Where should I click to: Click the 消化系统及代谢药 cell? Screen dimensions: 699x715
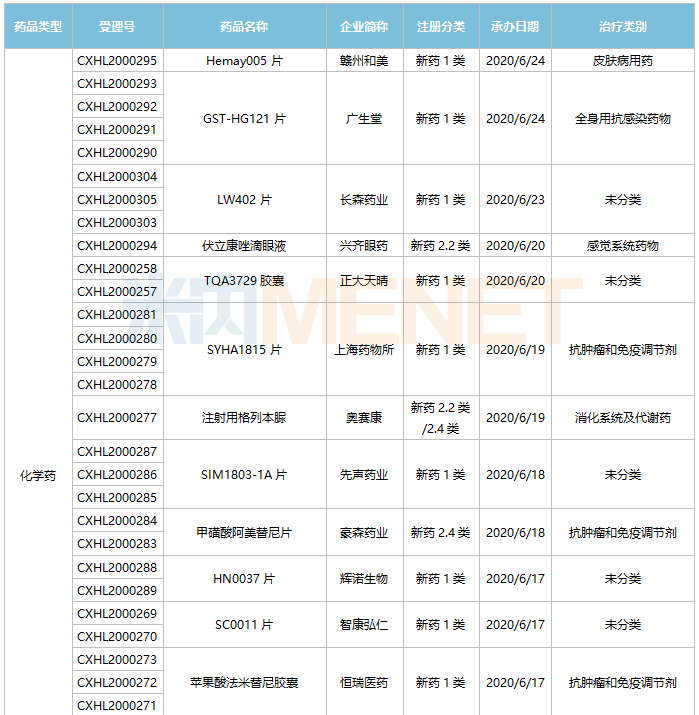click(x=623, y=418)
